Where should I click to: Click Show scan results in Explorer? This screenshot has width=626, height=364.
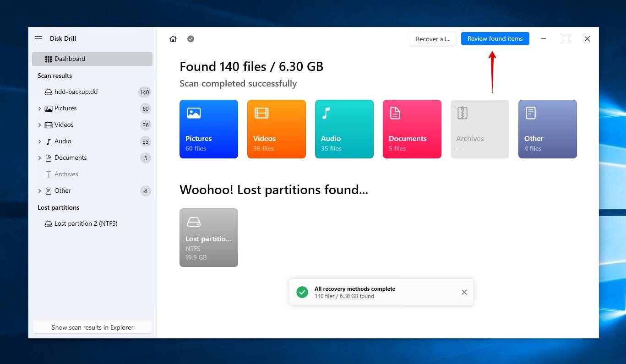click(x=93, y=327)
